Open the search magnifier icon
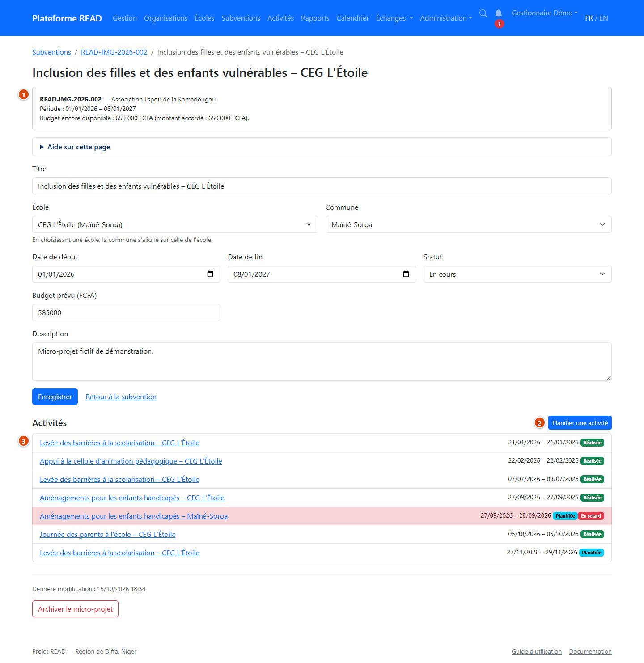The width and height of the screenshot is (644, 663). click(483, 13)
